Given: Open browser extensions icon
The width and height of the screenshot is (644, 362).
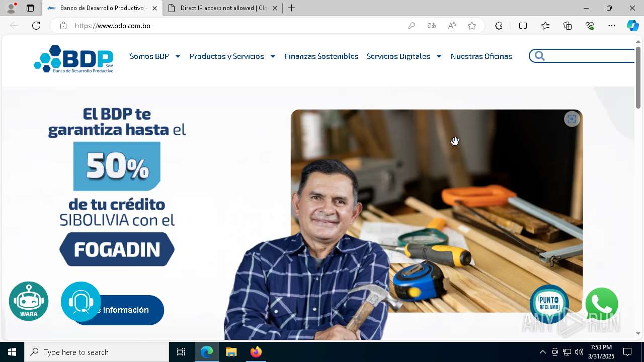Looking at the screenshot, I should tap(499, 26).
